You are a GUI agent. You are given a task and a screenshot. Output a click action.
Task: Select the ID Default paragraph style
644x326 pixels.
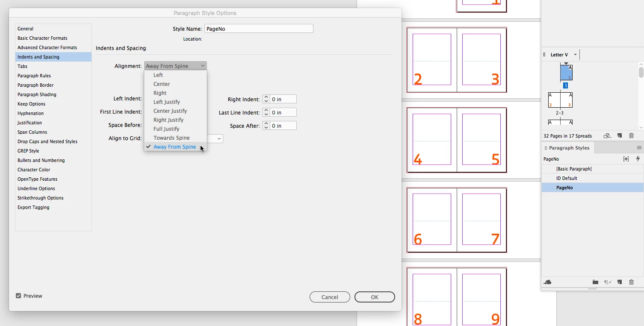click(x=593, y=178)
